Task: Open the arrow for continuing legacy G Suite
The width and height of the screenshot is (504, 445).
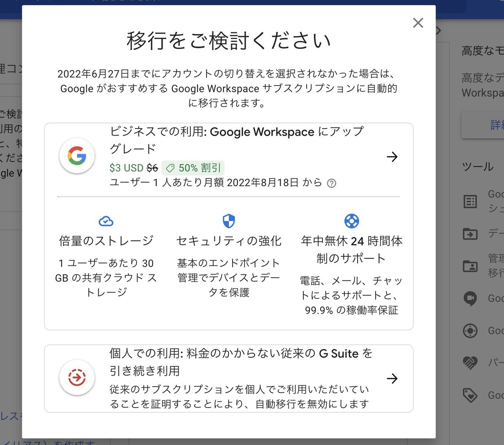Action: pyautogui.click(x=392, y=379)
